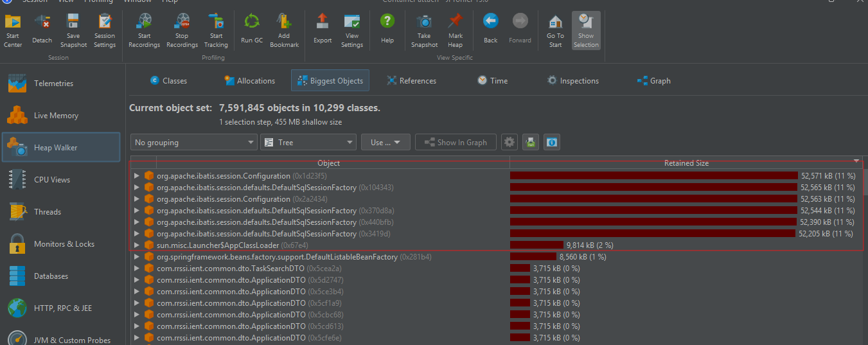
Task: Open the No grouping dropdown
Action: pos(194,143)
